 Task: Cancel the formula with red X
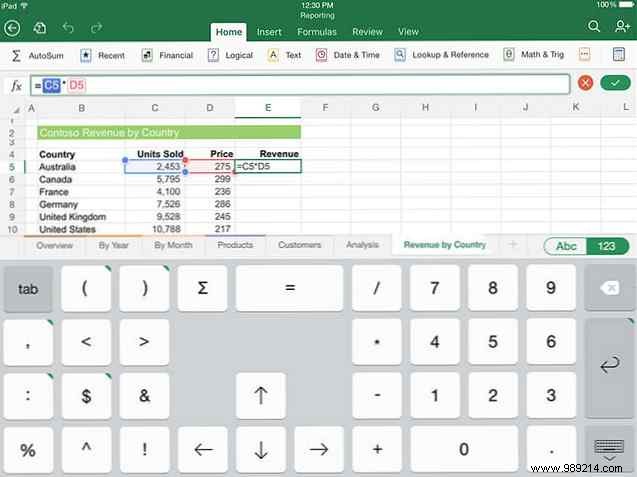(x=585, y=83)
